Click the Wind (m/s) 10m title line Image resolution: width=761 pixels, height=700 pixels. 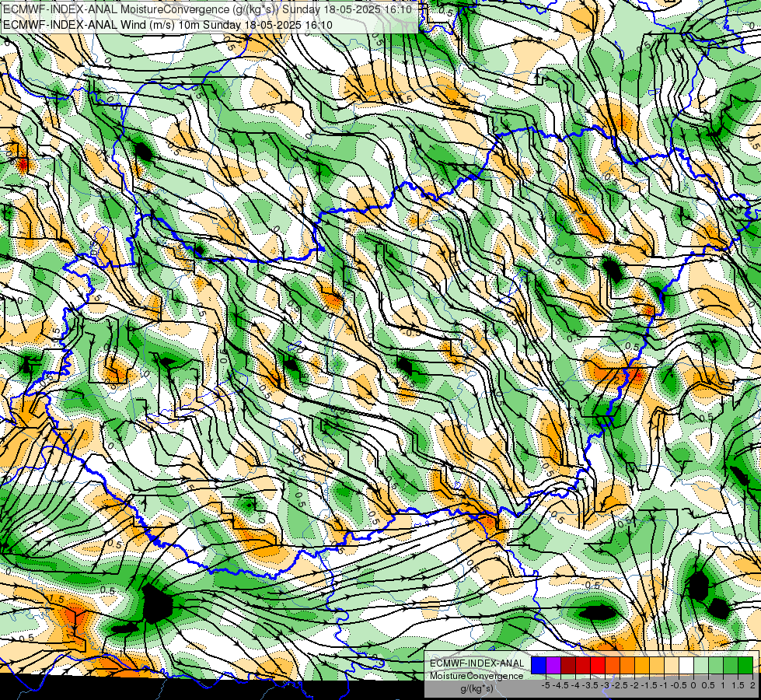[x=167, y=24]
